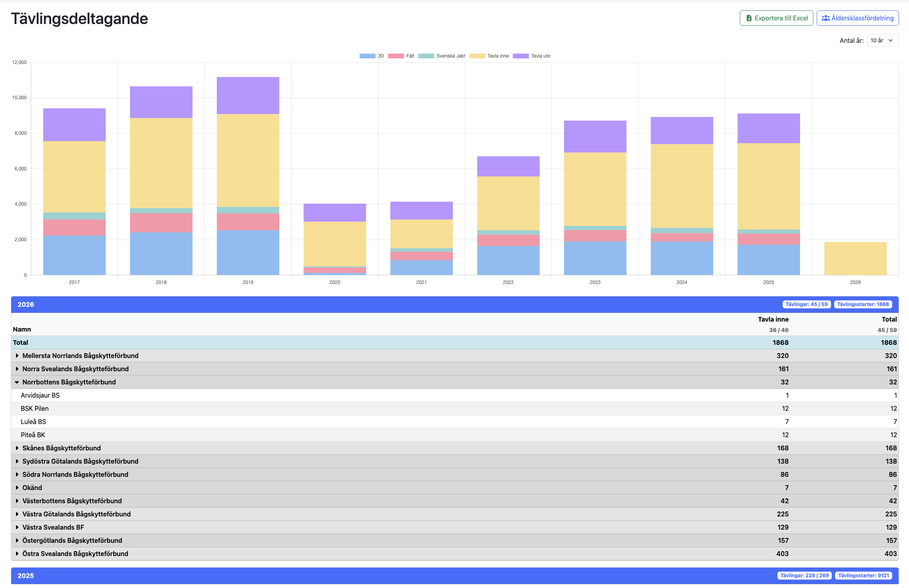Click the 2025 section header
Screen dimensions: 909x588
26,576
